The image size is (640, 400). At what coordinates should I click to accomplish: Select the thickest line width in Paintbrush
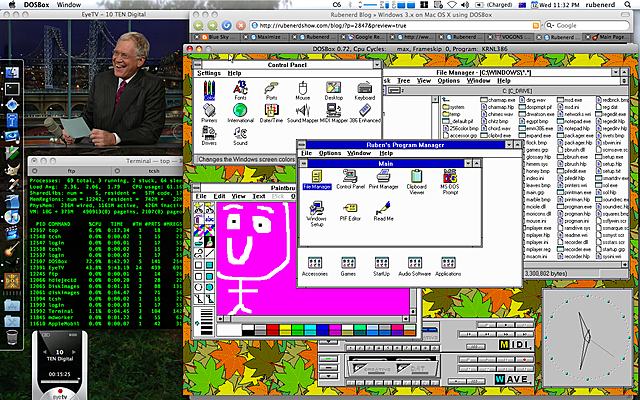point(207,331)
